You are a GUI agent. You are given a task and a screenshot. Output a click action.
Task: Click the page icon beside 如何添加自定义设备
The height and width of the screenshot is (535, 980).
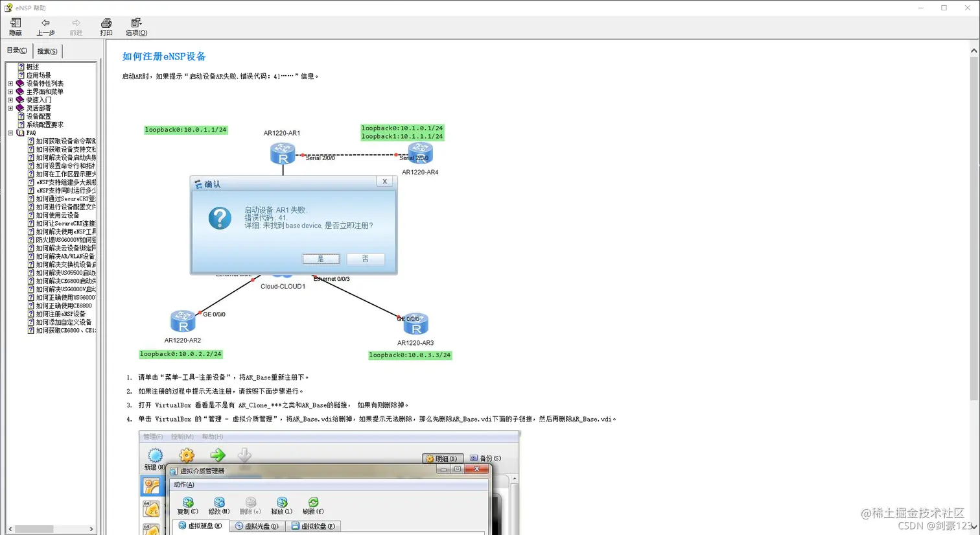pyautogui.click(x=30, y=322)
